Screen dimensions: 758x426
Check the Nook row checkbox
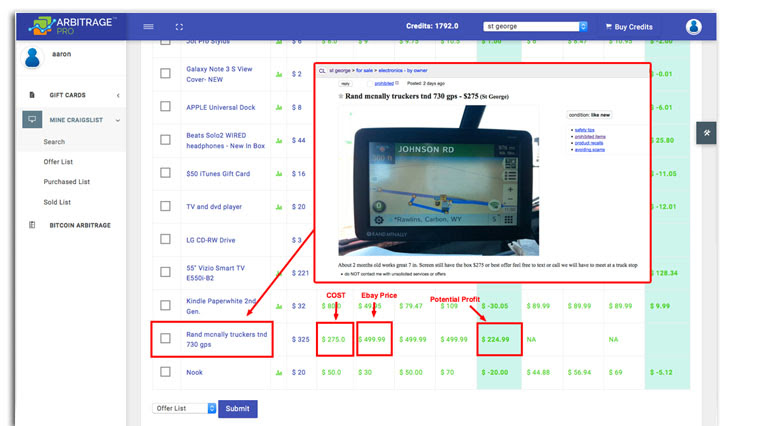(165, 371)
